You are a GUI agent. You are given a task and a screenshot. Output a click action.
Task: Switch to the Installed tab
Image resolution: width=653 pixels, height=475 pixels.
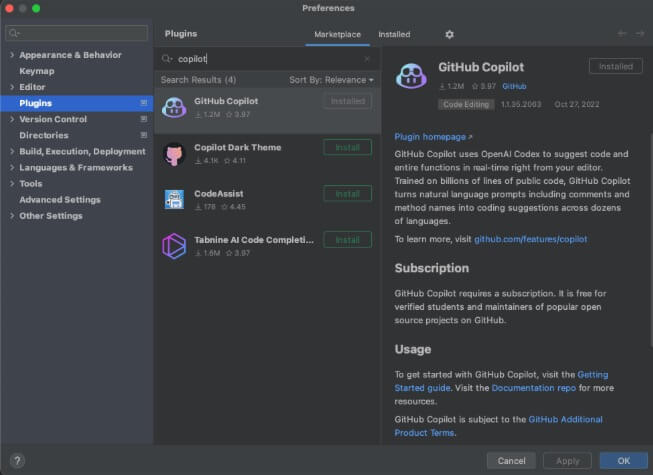[394, 34]
